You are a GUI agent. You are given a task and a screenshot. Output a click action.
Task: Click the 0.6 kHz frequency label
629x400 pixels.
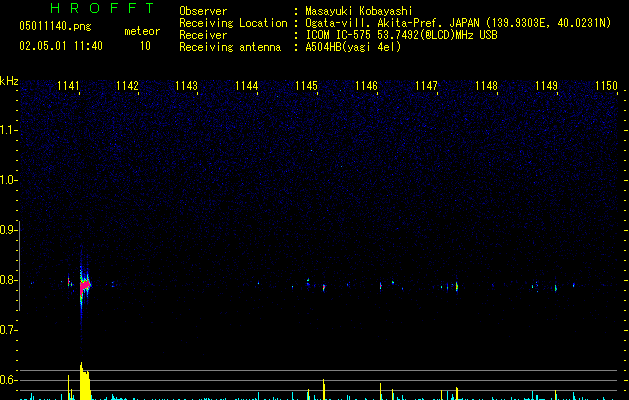pos(8,380)
